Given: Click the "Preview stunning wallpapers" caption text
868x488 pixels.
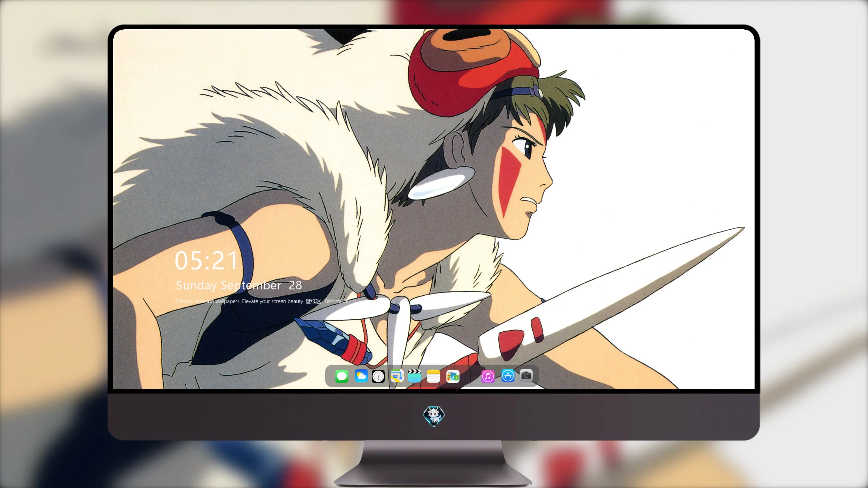Looking at the screenshot, I should 262,301.
